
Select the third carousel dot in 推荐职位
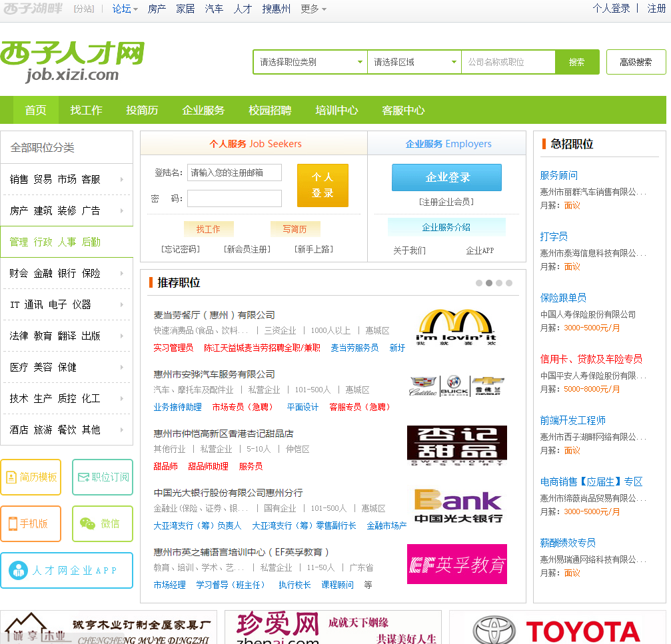point(499,283)
